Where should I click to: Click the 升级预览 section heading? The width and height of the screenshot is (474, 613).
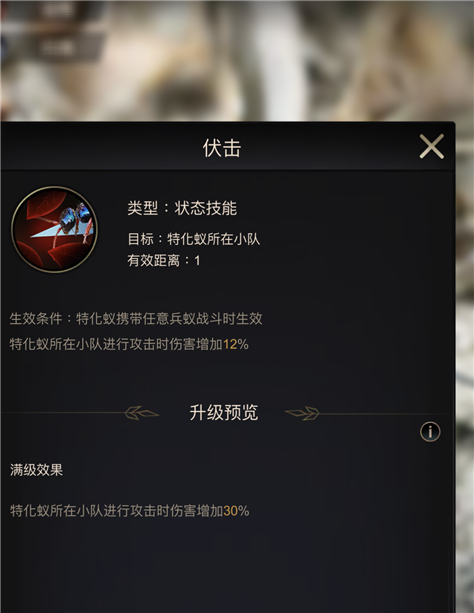(224, 413)
